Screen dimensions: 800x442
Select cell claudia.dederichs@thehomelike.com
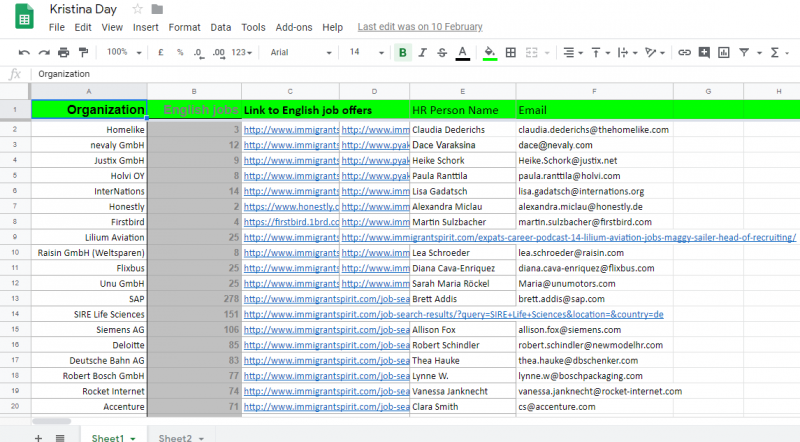[594, 130]
